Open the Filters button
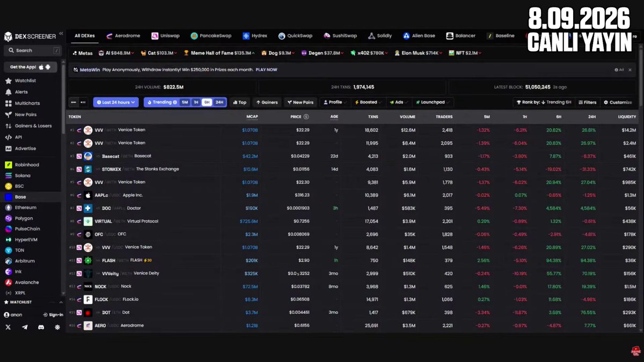 click(x=587, y=102)
